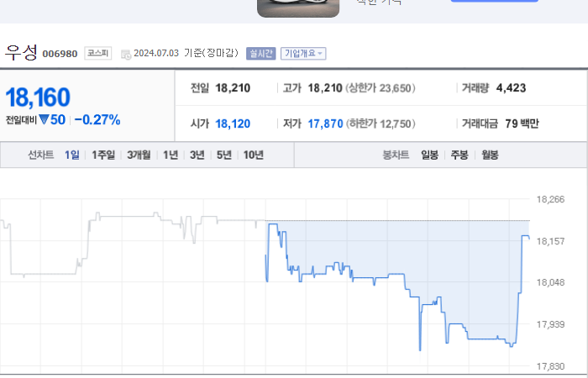Click the 2024.07.03 date text
Image resolution: width=588 pixels, height=378 pixels.
point(156,53)
